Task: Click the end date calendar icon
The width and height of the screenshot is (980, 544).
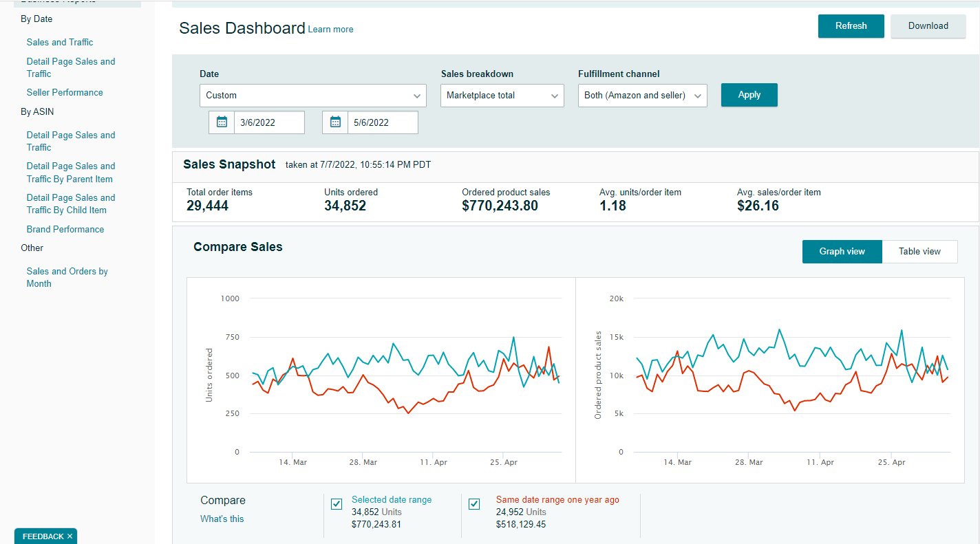Action: pyautogui.click(x=335, y=122)
